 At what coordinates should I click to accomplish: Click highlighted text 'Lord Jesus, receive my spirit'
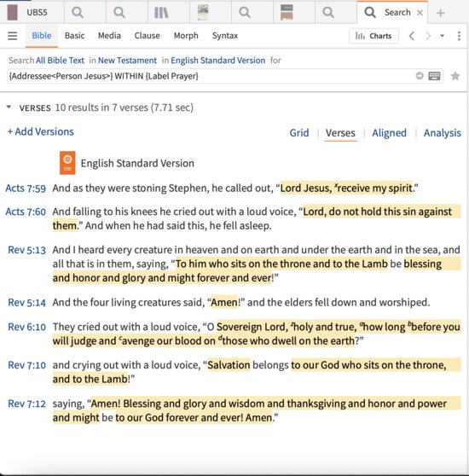pyautogui.click(x=346, y=189)
